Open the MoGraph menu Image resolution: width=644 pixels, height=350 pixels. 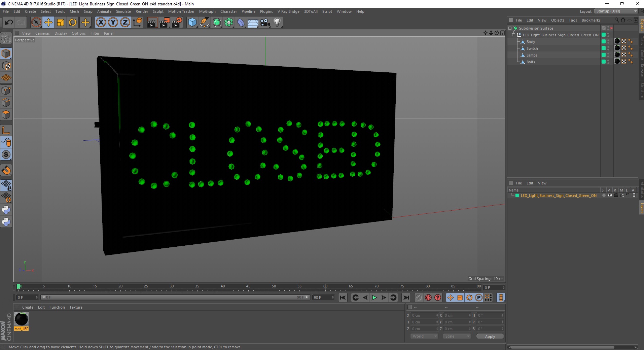click(x=207, y=11)
